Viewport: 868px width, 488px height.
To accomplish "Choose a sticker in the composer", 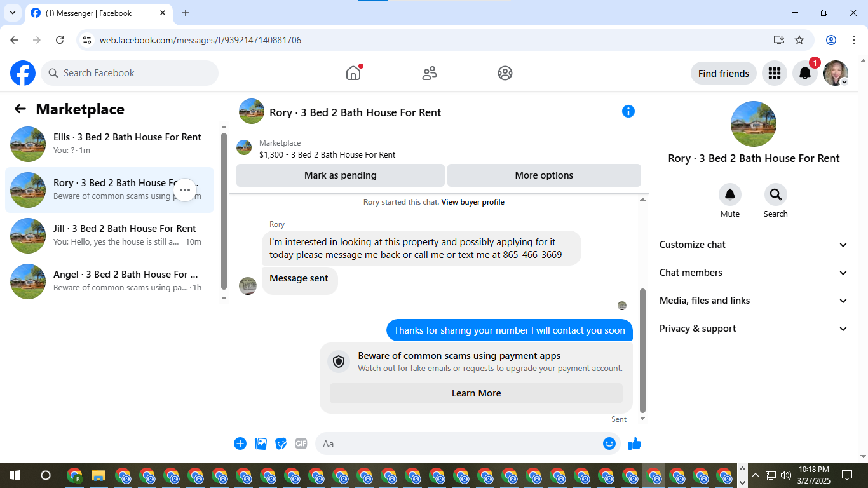I will [281, 444].
